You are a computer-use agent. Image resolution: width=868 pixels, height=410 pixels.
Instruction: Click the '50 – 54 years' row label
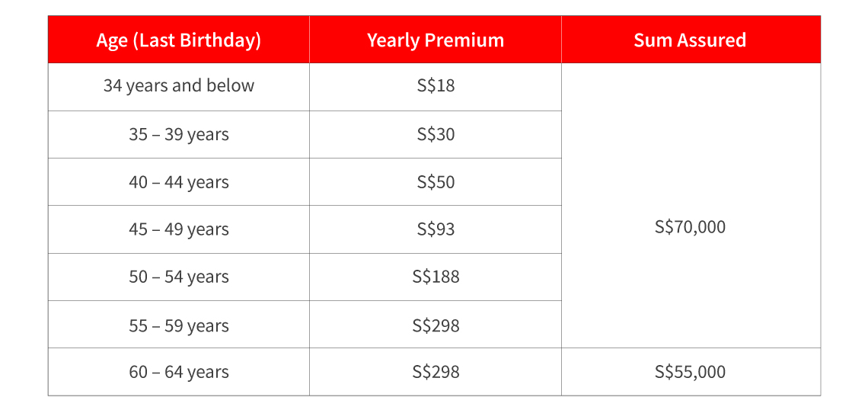click(x=179, y=277)
